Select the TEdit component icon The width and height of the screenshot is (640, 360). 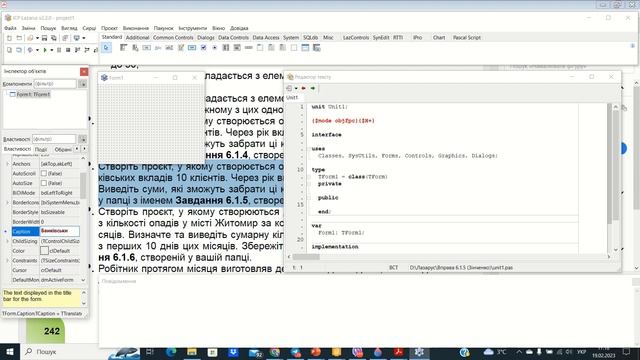169,48
